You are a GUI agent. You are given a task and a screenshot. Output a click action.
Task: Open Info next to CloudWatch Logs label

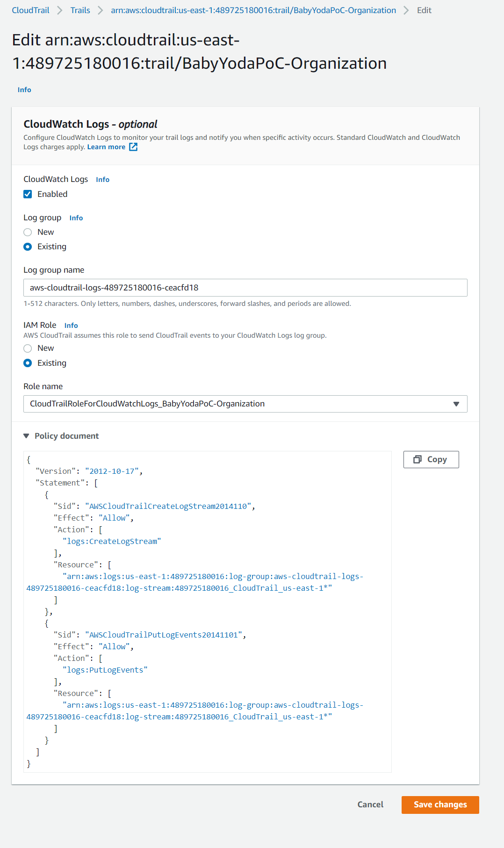[x=102, y=180]
